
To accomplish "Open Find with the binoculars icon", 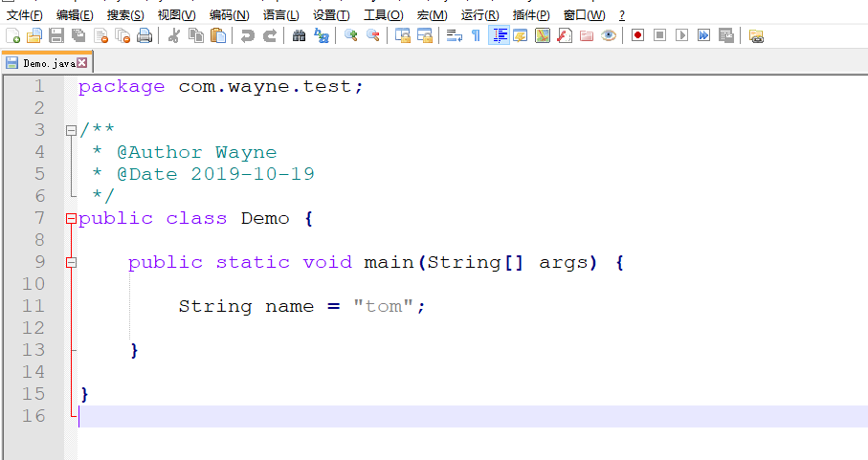I will coord(299,36).
